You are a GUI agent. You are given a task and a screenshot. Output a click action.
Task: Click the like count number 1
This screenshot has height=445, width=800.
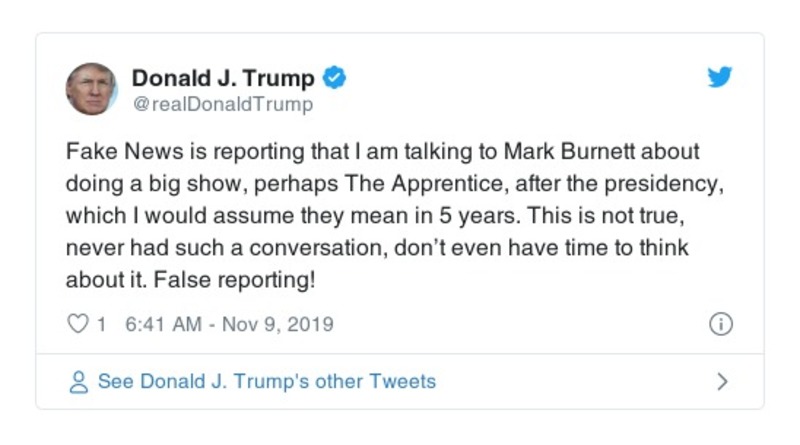tap(101, 324)
